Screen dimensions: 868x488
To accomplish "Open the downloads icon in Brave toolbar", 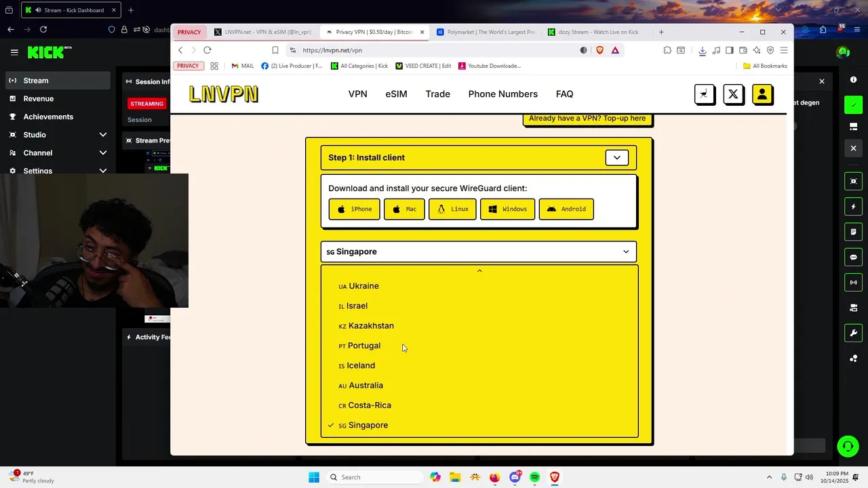I will coord(703,50).
